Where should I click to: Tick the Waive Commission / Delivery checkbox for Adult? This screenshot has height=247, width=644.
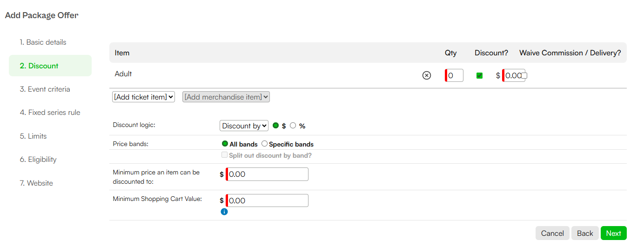(524, 75)
